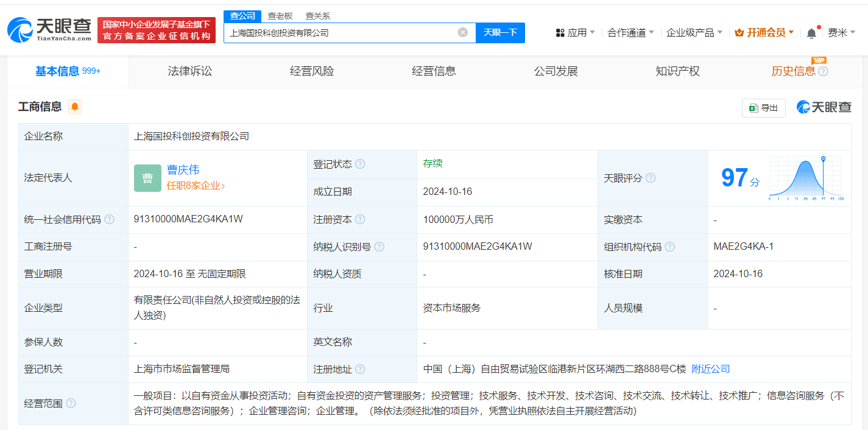Click the 天眼一下 search button

[x=500, y=32]
